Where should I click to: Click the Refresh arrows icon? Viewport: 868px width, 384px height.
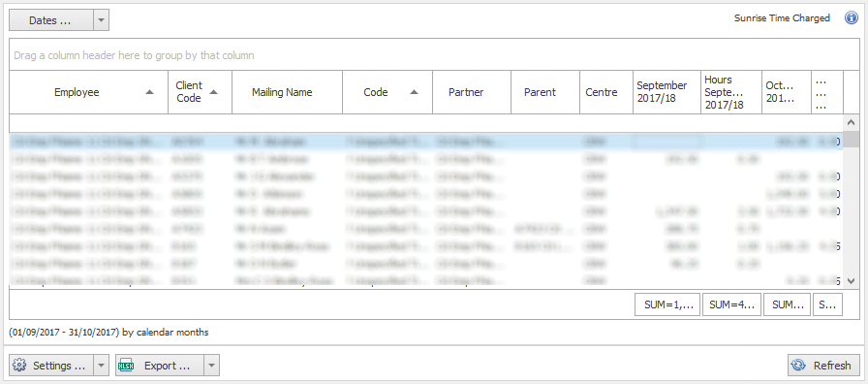coord(798,366)
